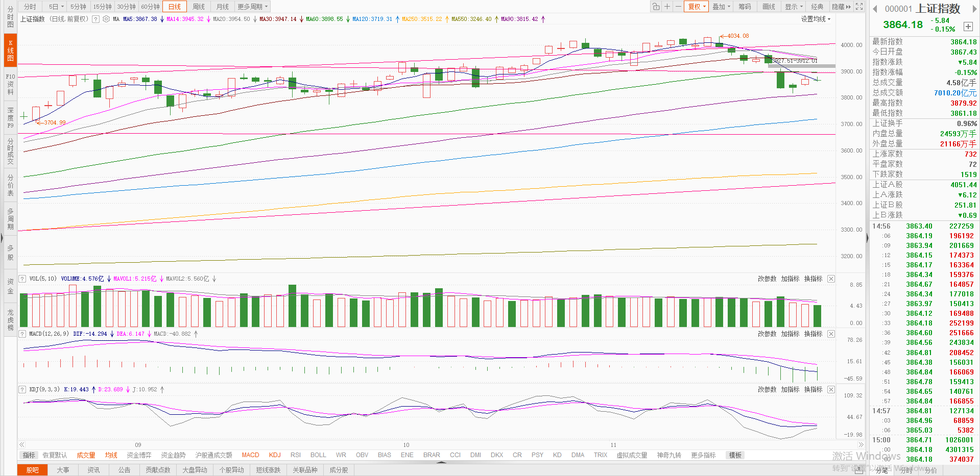Expand the 更多周期 period dropdown
The image size is (980, 476).
click(x=252, y=7)
